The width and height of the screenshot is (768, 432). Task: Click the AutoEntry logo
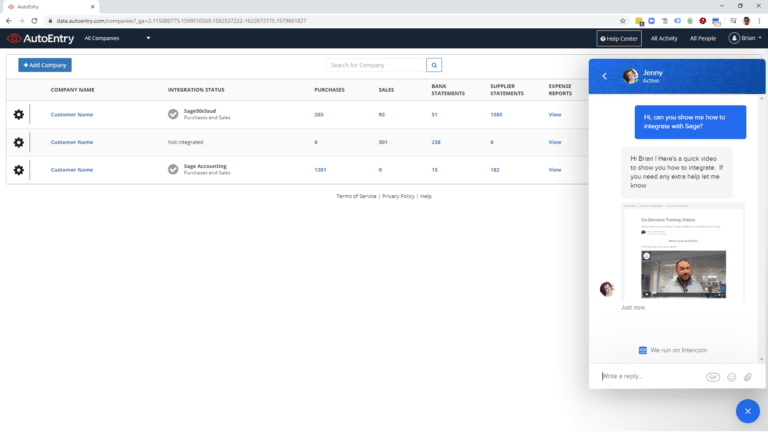(x=39, y=39)
